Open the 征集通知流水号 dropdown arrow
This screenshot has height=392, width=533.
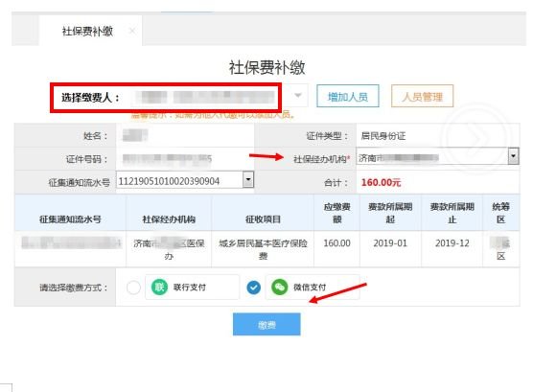(x=248, y=179)
